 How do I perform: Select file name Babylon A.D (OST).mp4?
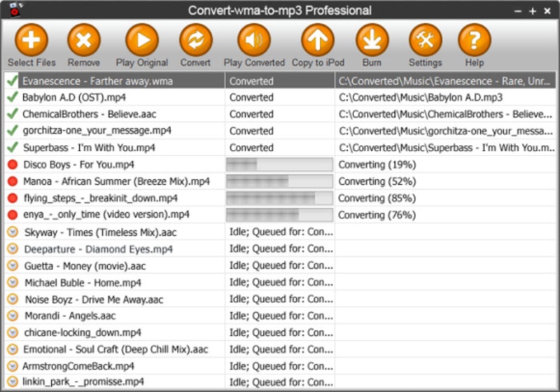tap(74, 97)
